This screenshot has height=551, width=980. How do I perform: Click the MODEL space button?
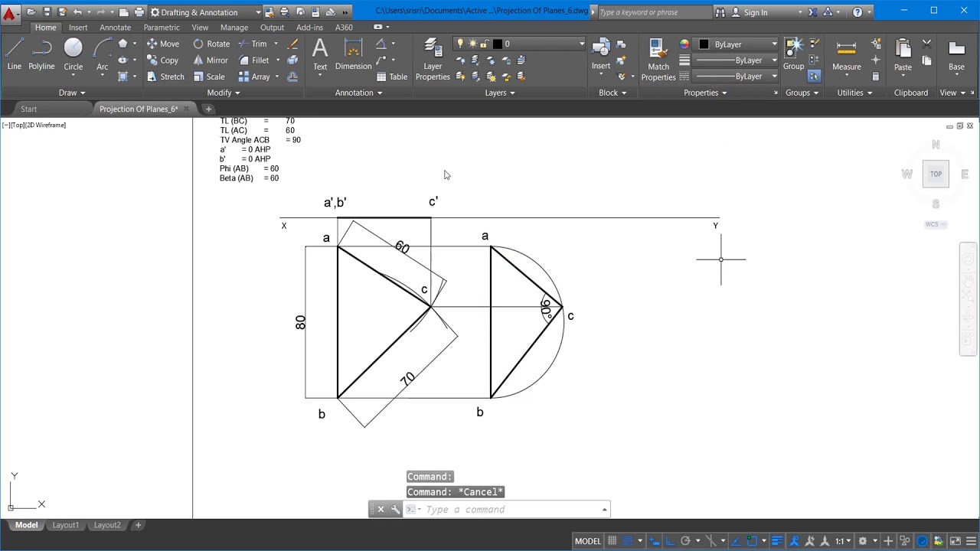click(588, 541)
